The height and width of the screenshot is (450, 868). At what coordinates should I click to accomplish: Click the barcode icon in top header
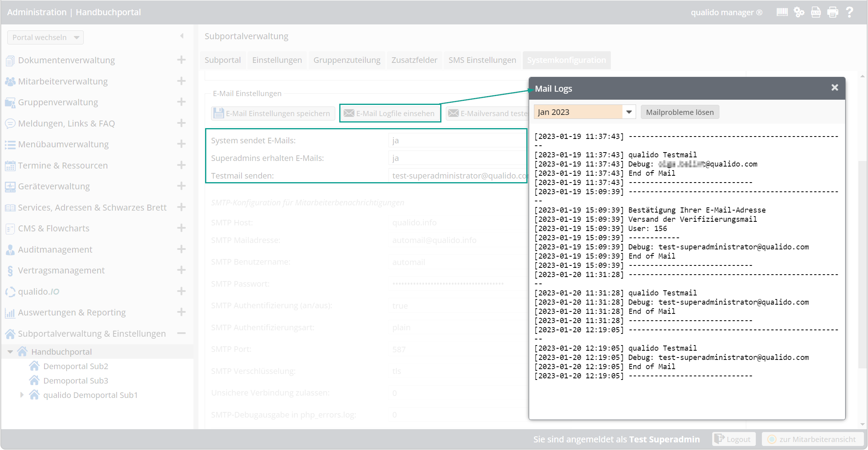pyautogui.click(x=782, y=12)
